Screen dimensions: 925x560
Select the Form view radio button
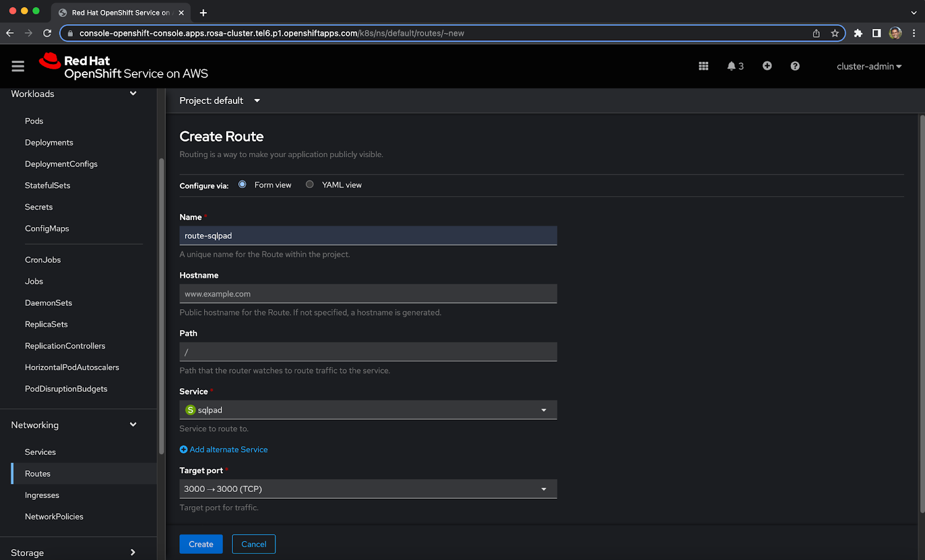click(242, 184)
